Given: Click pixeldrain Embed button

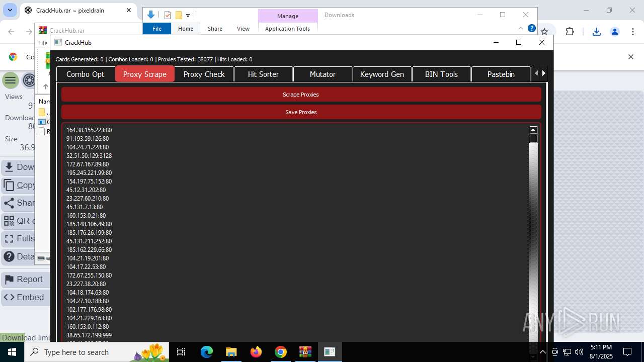Looking at the screenshot, I should [x=25, y=297].
